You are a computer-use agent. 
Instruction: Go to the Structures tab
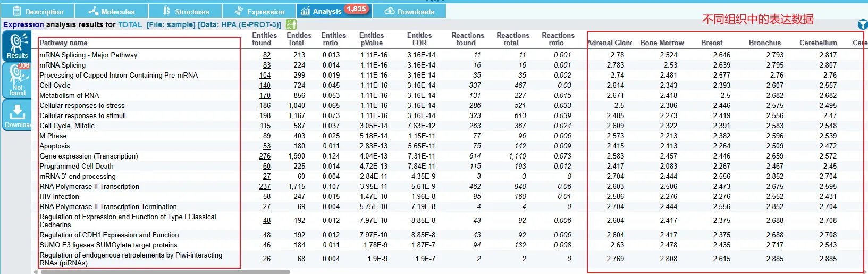[x=186, y=11]
